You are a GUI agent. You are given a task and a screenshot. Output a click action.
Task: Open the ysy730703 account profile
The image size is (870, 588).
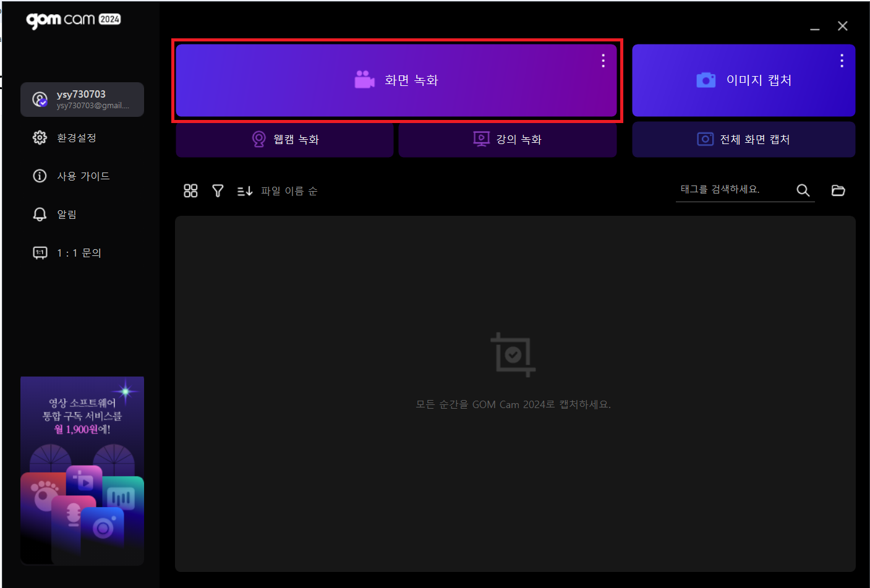(82, 100)
